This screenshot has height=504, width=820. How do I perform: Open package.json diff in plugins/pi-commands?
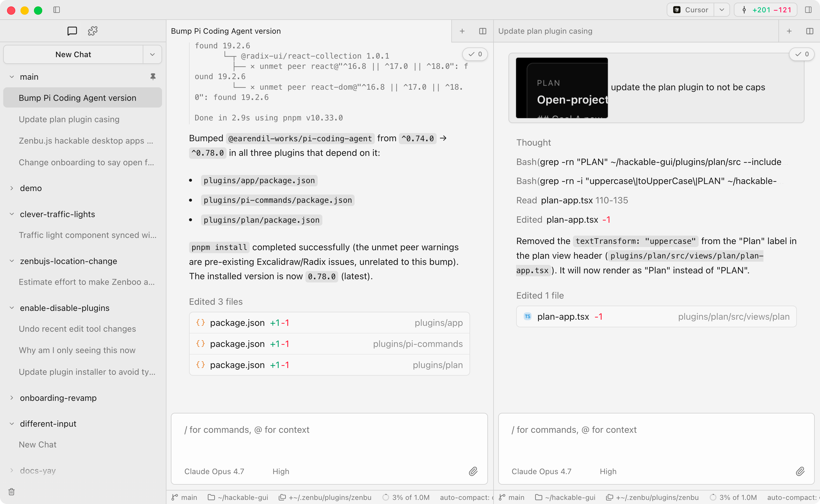(x=329, y=344)
